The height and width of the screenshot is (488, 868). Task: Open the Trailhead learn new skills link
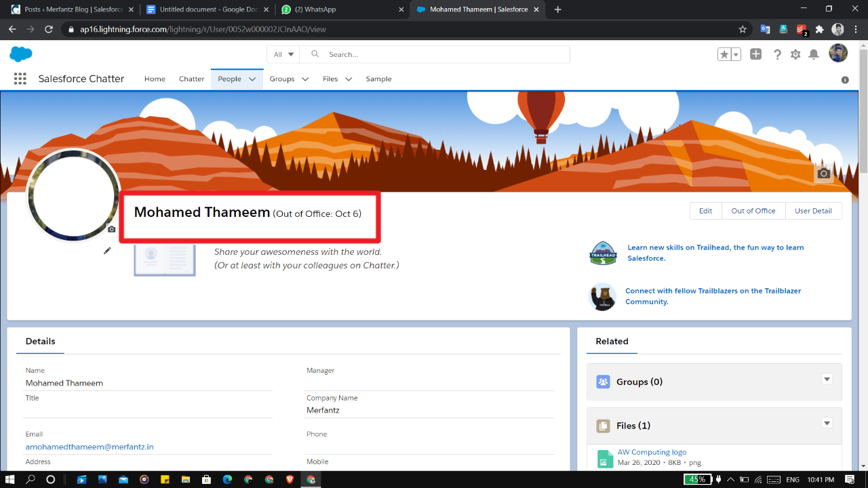[715, 253]
